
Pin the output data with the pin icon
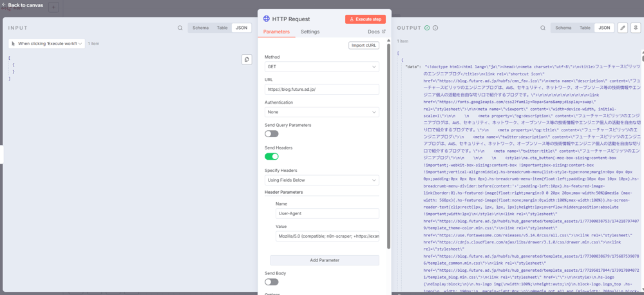pos(636,28)
